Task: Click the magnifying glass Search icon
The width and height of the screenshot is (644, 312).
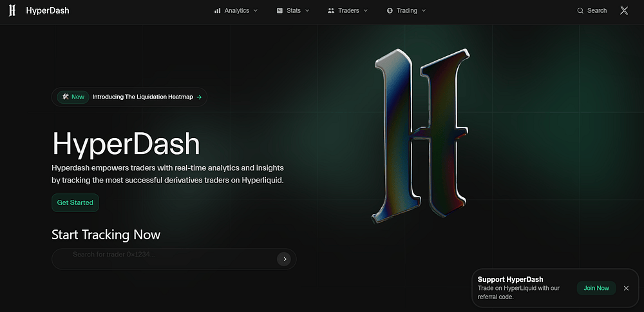Action: tap(580, 11)
